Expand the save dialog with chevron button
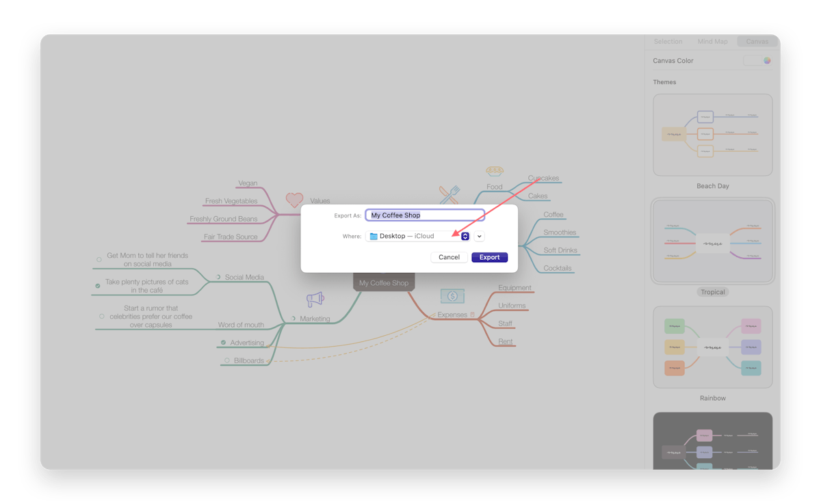 (x=479, y=237)
